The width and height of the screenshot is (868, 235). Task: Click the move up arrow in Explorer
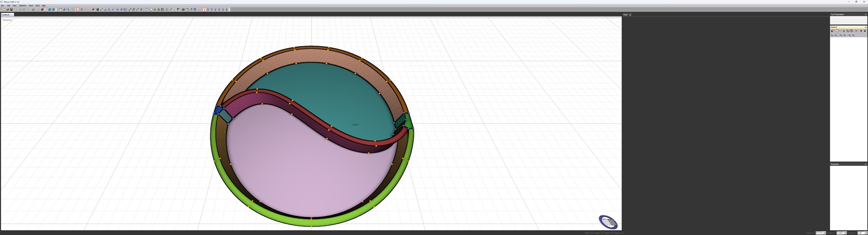point(861,31)
